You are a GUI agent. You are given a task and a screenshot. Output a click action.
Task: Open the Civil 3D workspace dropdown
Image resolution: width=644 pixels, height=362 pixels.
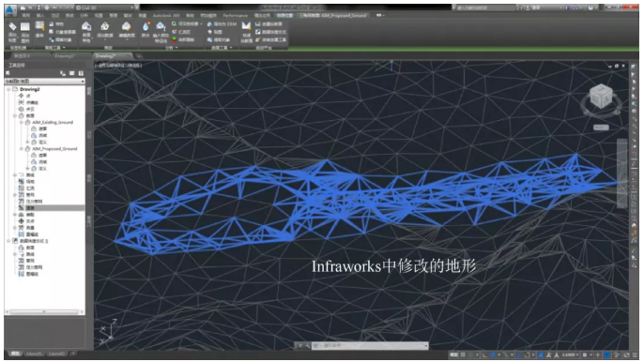coord(105,8)
